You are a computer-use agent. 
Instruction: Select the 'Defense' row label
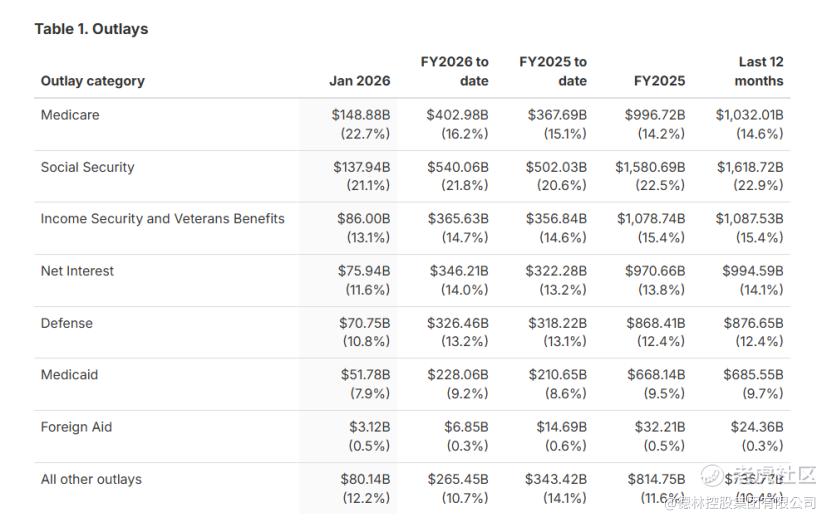point(66,323)
